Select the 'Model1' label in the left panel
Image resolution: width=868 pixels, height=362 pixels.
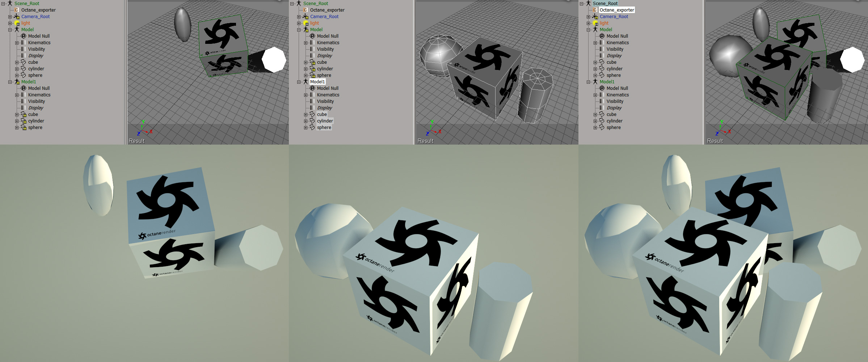point(29,82)
